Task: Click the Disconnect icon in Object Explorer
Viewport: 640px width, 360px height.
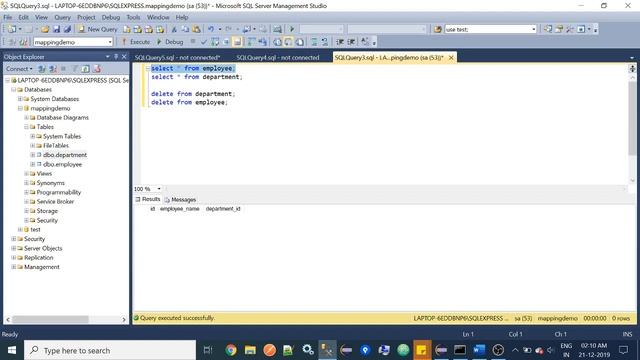Action: pyautogui.click(x=53, y=69)
